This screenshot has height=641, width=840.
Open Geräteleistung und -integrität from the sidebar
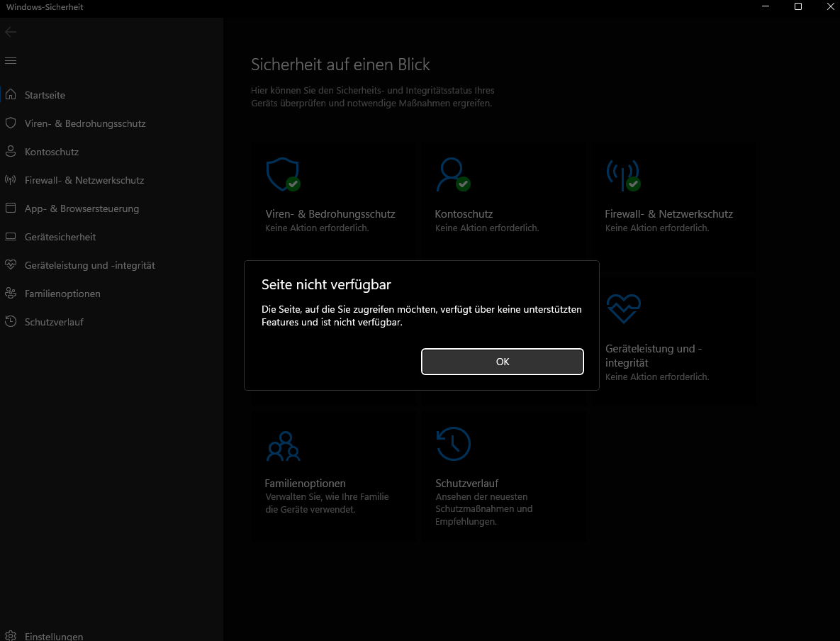[111, 265]
